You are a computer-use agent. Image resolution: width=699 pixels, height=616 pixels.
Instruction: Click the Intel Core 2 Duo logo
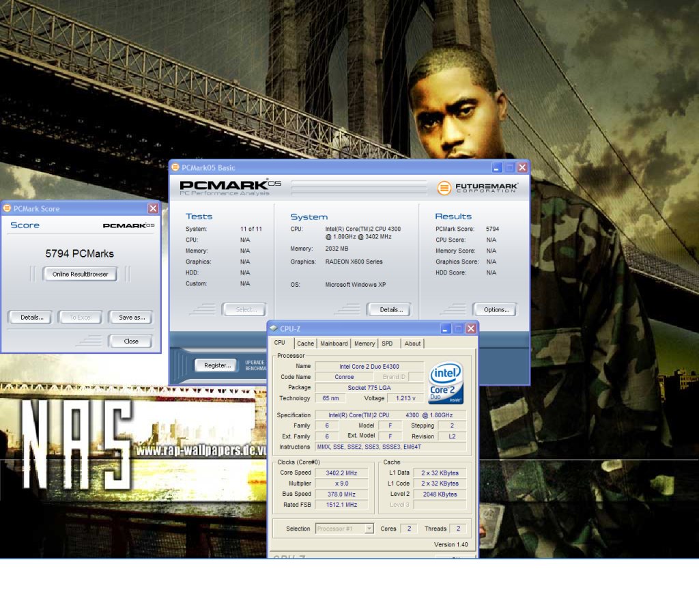[x=446, y=382]
